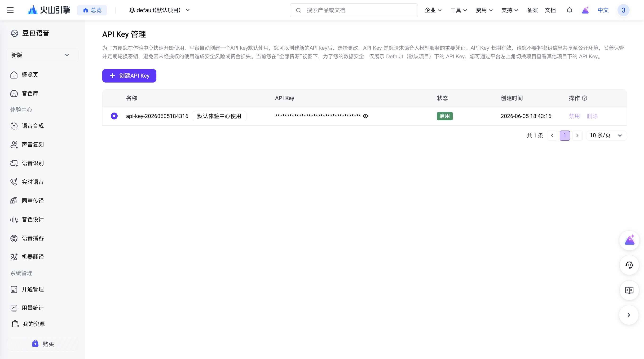Expand the 支持 menu
This screenshot has height=359, width=644.
coord(510,10)
